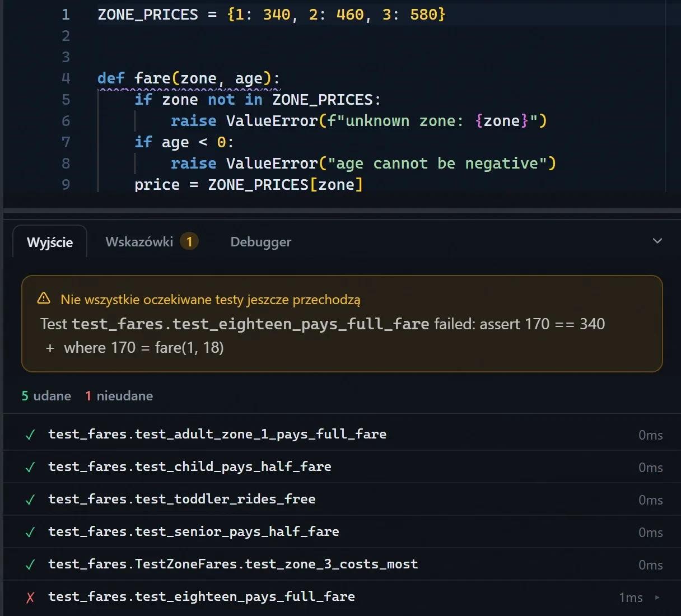The image size is (681, 616).
Task: Click line number 6 in the gutter
Action: 66,121
